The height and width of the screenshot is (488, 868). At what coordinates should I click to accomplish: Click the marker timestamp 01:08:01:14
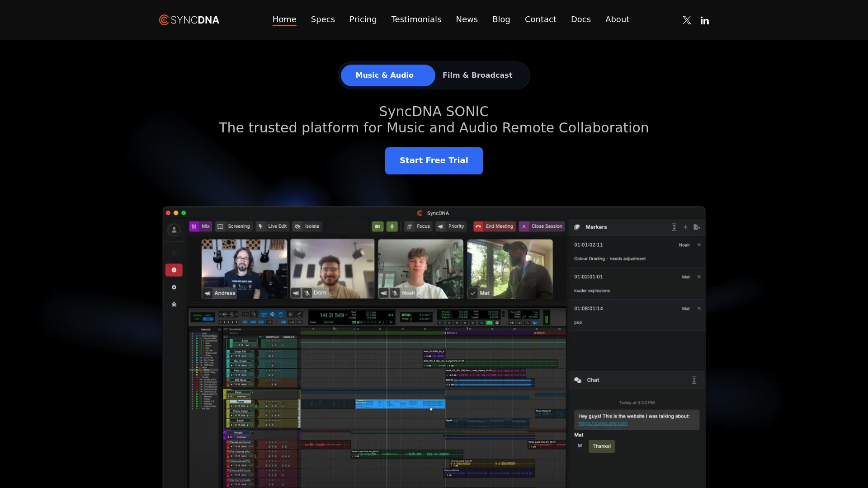click(589, 309)
